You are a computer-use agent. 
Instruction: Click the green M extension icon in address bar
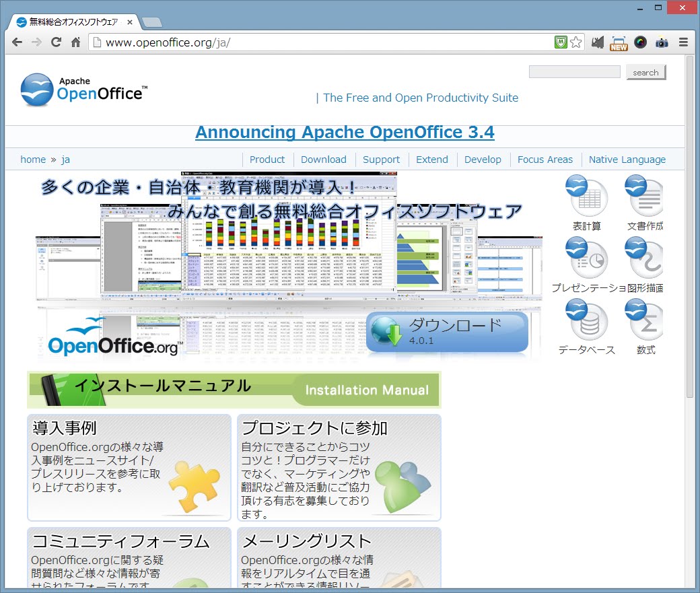561,42
